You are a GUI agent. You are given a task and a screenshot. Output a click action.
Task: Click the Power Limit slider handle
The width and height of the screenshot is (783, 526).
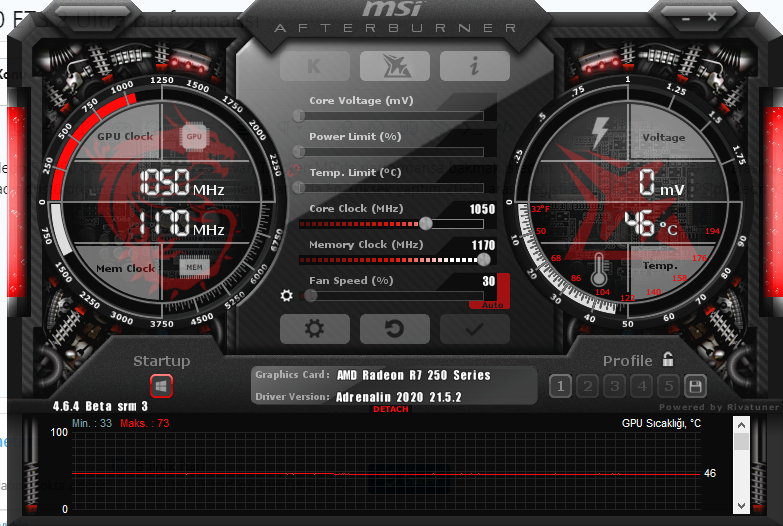pos(299,151)
